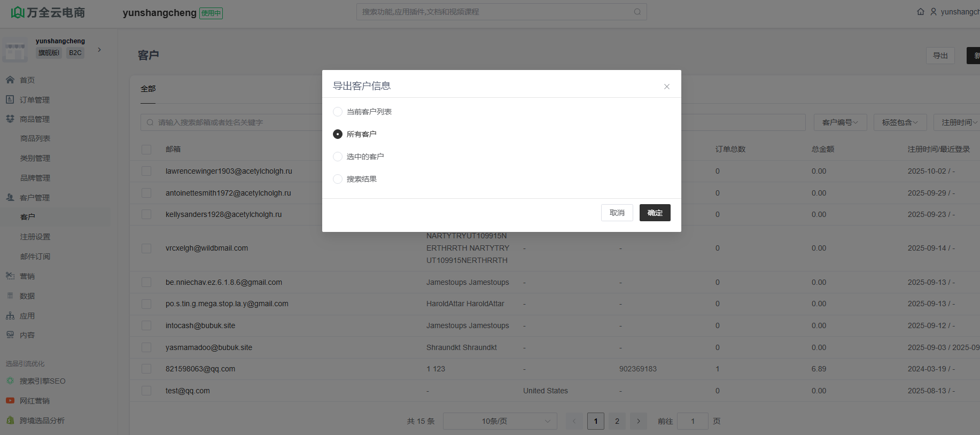Open the '标签包含' dropdown filter

[x=899, y=122]
